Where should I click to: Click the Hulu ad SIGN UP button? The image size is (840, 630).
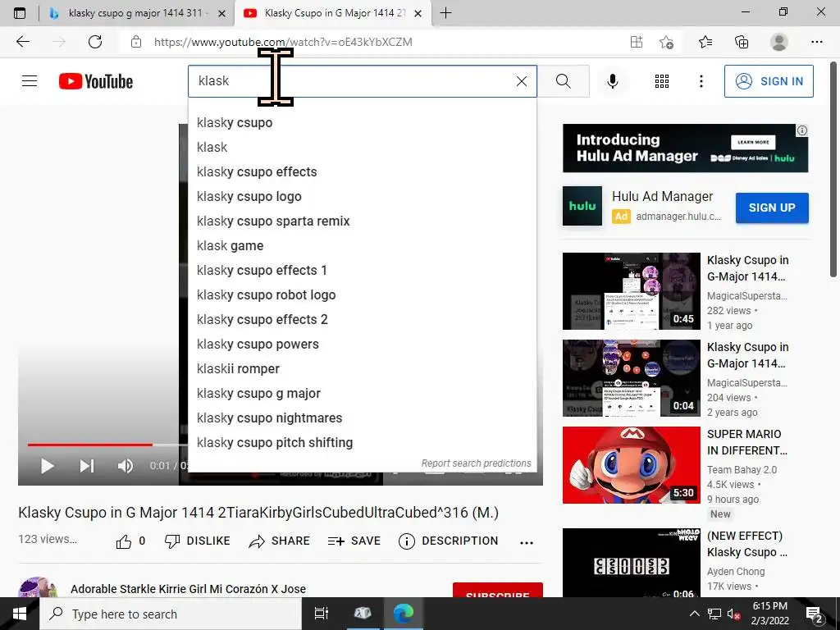(x=772, y=208)
